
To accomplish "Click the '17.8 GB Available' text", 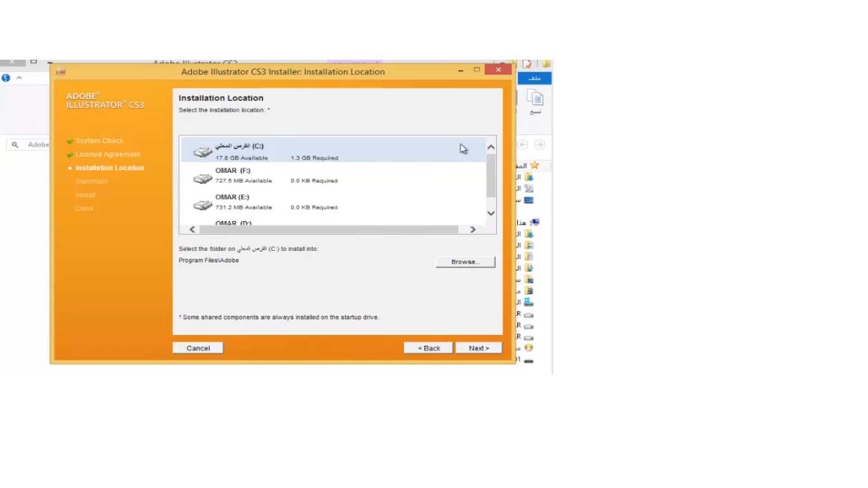I will click(241, 158).
